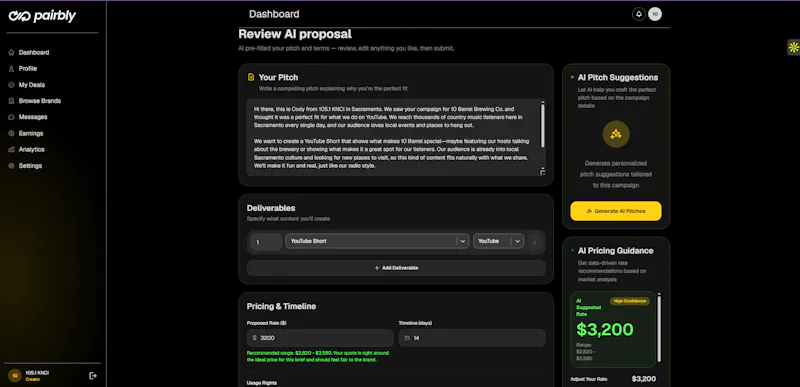Click the pitch text area scrollbar
The height and width of the screenshot is (387, 800).
pos(542,125)
